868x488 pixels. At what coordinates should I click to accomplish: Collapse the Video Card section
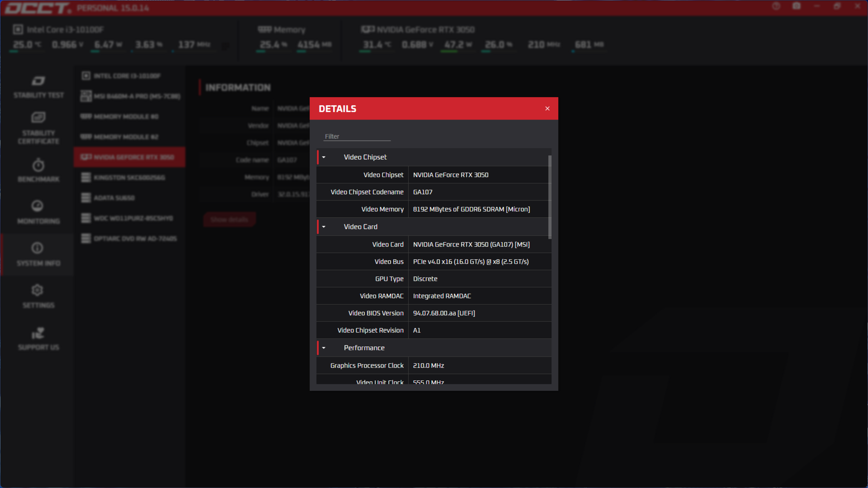pos(324,227)
